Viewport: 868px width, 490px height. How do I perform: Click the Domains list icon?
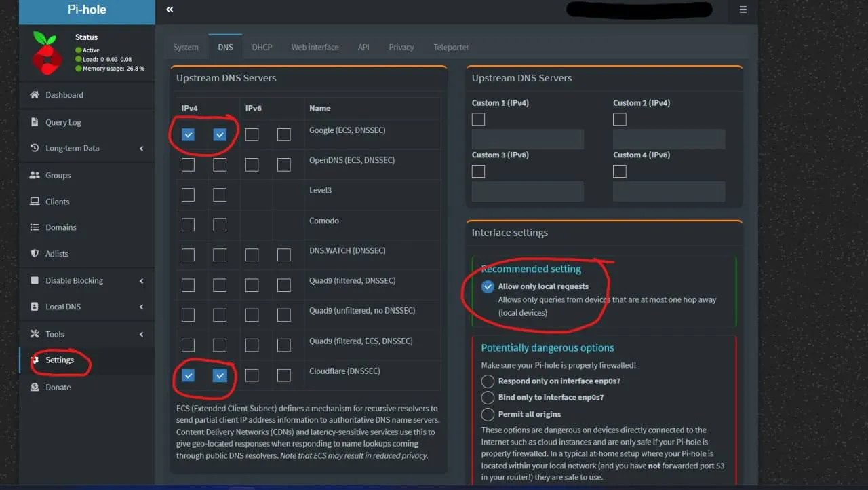coord(35,227)
